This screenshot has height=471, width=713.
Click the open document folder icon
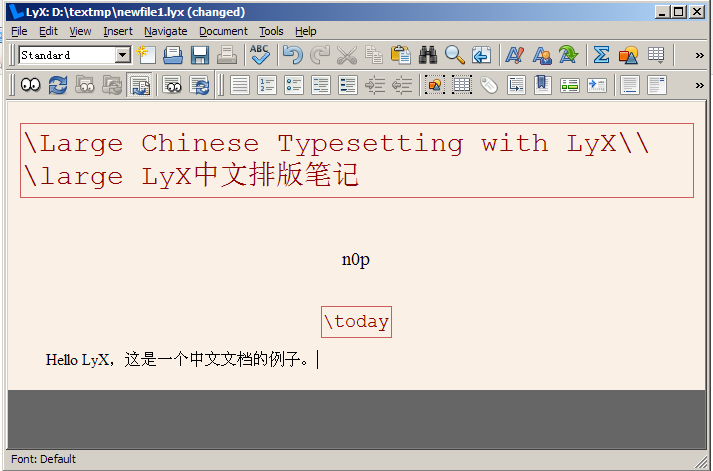[173, 55]
